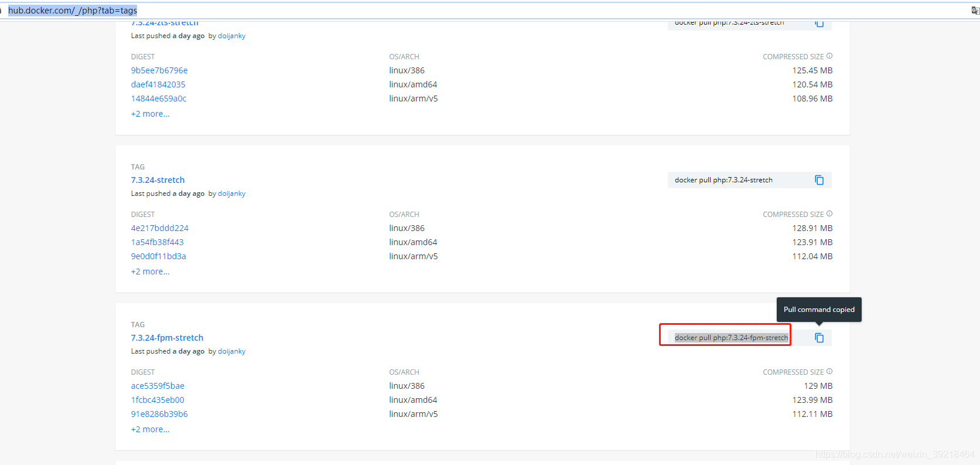
Task: Click info icon in 7.3.24-fpm-stretch Compressed Size
Action: click(x=829, y=372)
